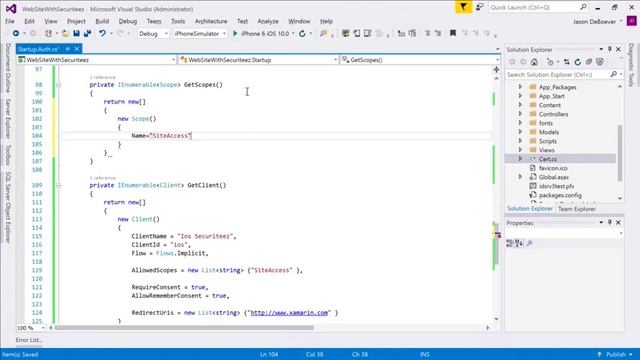Close the Startup.Auth.cs tab
This screenshot has width=640, height=360.
point(77,49)
